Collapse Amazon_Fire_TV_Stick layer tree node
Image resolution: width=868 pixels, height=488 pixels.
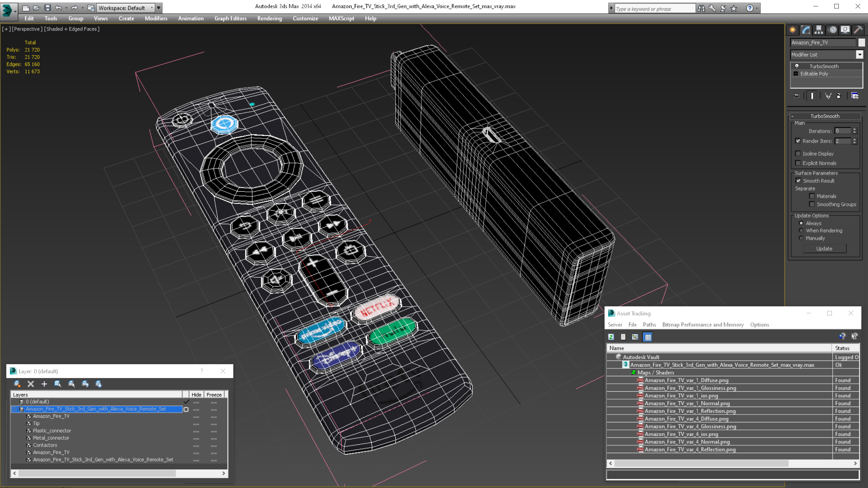(14, 409)
